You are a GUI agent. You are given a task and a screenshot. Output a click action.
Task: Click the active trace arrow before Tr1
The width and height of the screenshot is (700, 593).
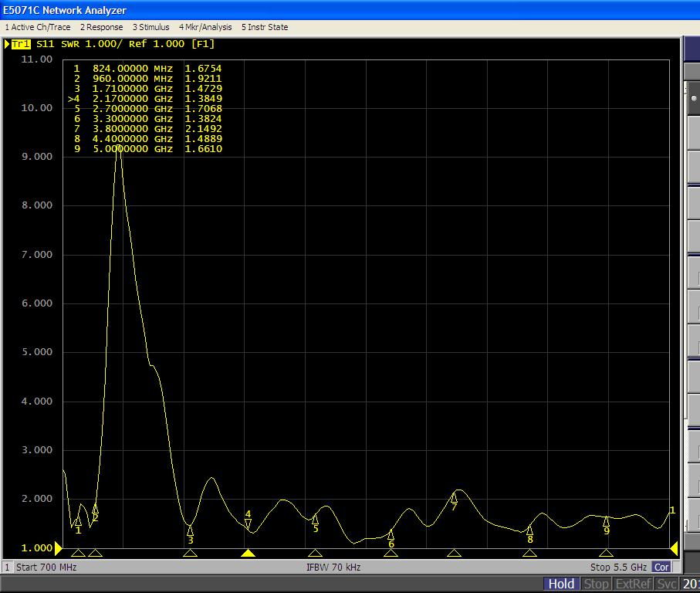point(7,44)
